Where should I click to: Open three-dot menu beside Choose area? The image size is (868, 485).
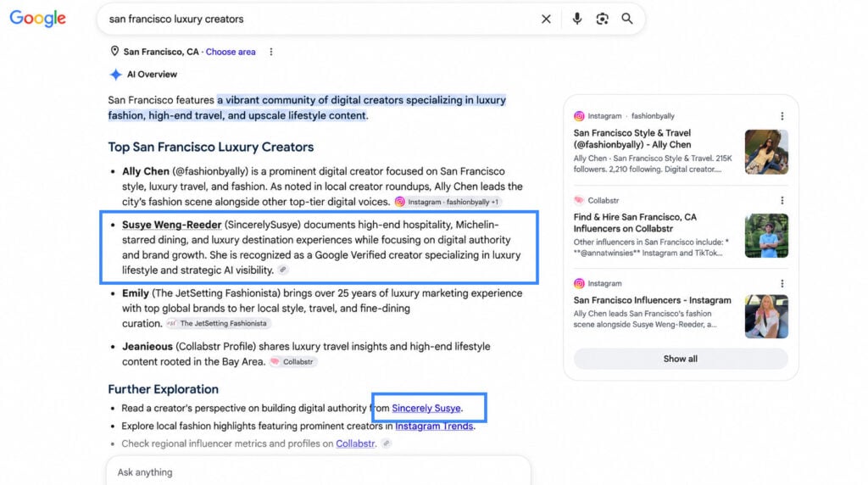(270, 52)
